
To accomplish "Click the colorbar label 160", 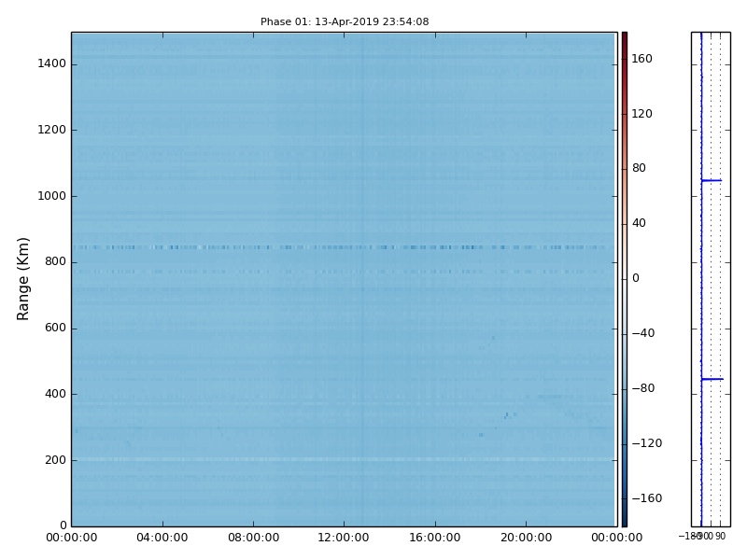I will 641,59.
